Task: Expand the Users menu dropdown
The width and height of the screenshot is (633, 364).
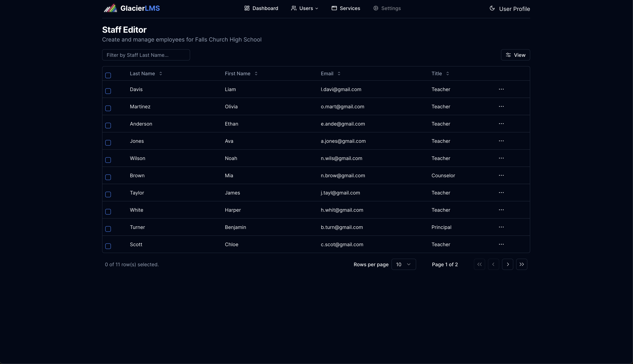Action: 305,8
